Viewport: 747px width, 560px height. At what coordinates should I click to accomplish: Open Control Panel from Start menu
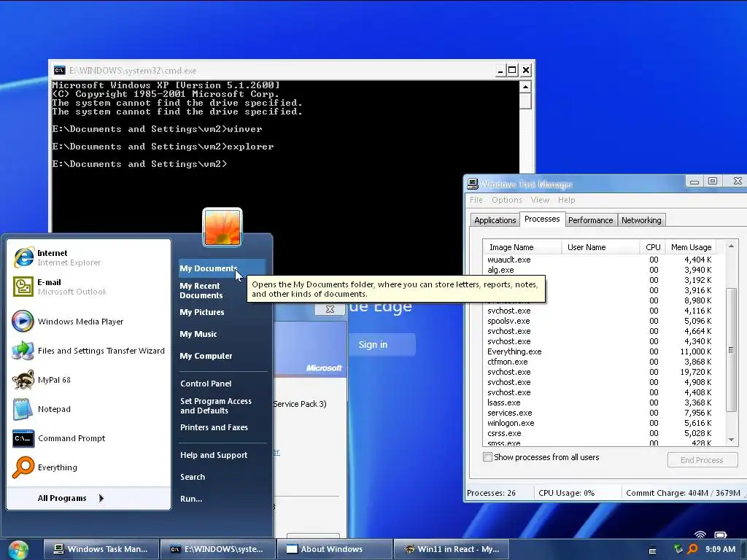pyautogui.click(x=222, y=384)
